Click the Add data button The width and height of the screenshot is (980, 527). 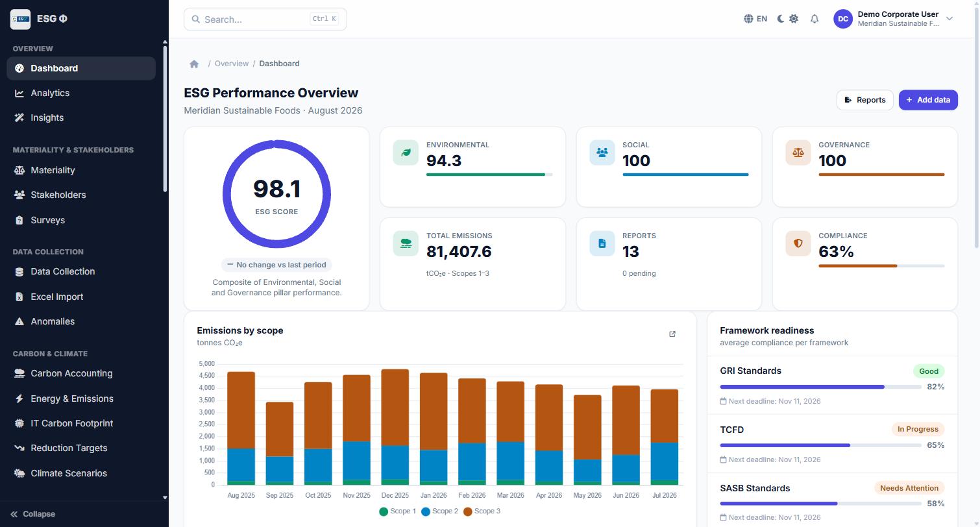click(x=928, y=100)
